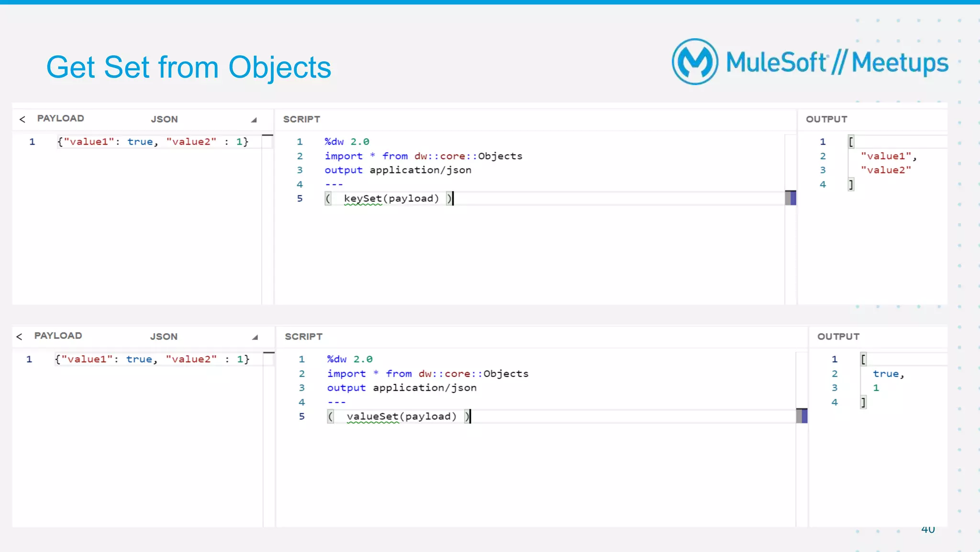Click the top JSON format label
The image size is (980, 552).
click(164, 119)
